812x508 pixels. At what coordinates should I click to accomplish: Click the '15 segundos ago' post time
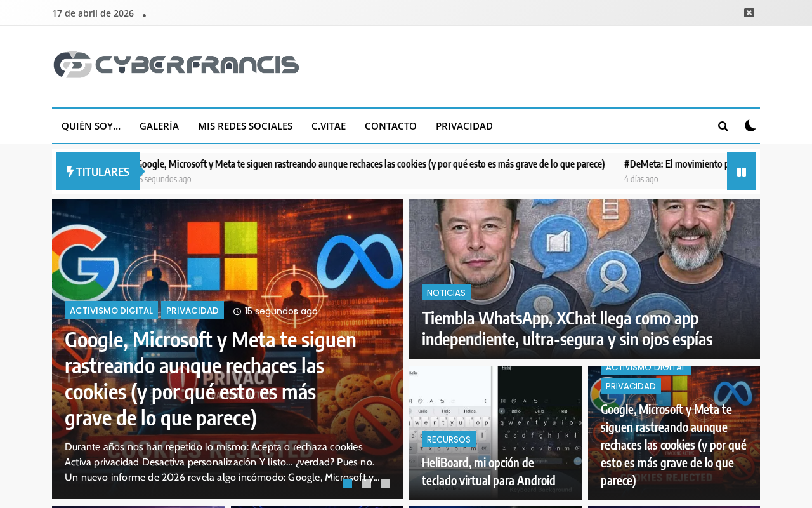tap(275, 311)
